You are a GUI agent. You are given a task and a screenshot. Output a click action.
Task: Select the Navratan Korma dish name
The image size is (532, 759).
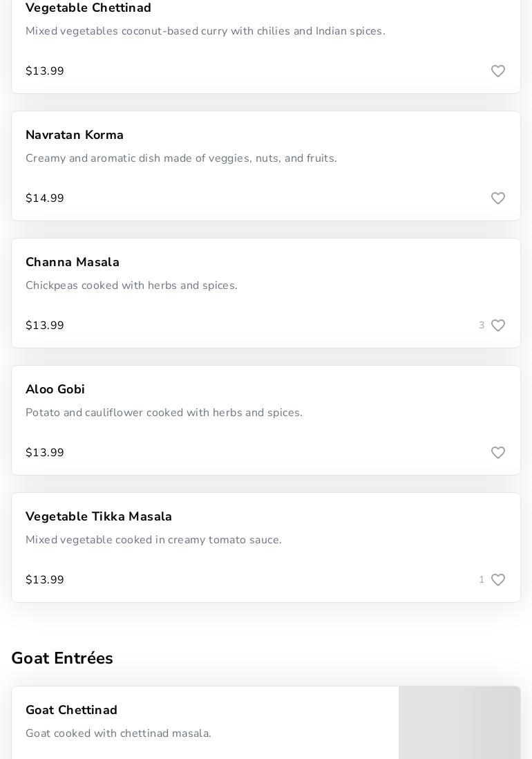click(x=75, y=135)
